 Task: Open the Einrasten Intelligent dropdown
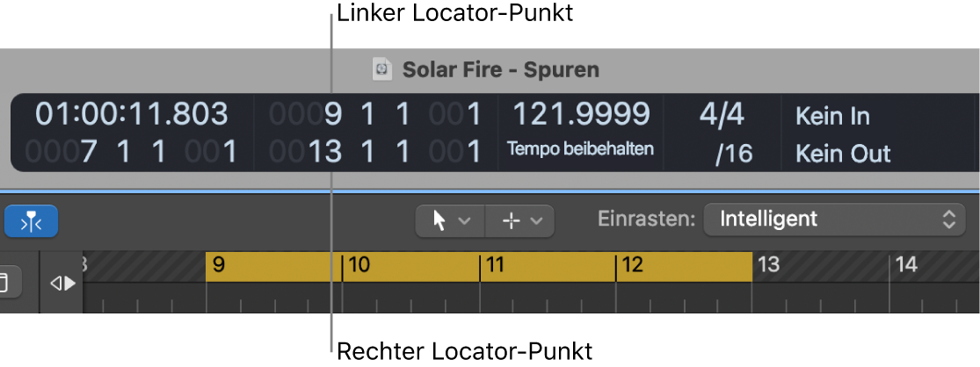point(834,219)
